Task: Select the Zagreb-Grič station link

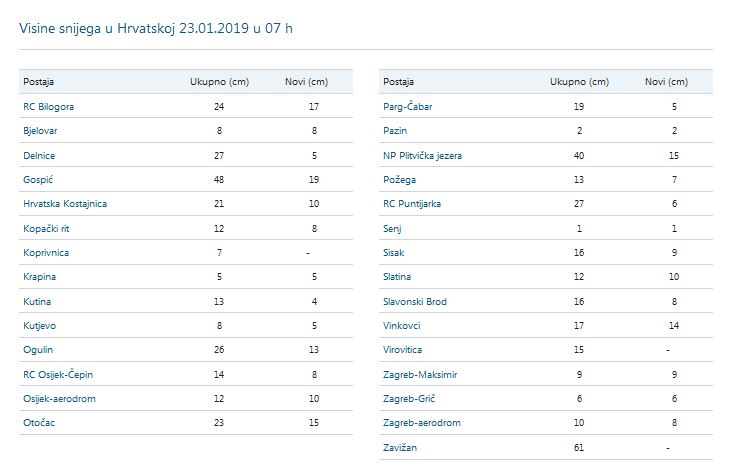Action: [410, 399]
